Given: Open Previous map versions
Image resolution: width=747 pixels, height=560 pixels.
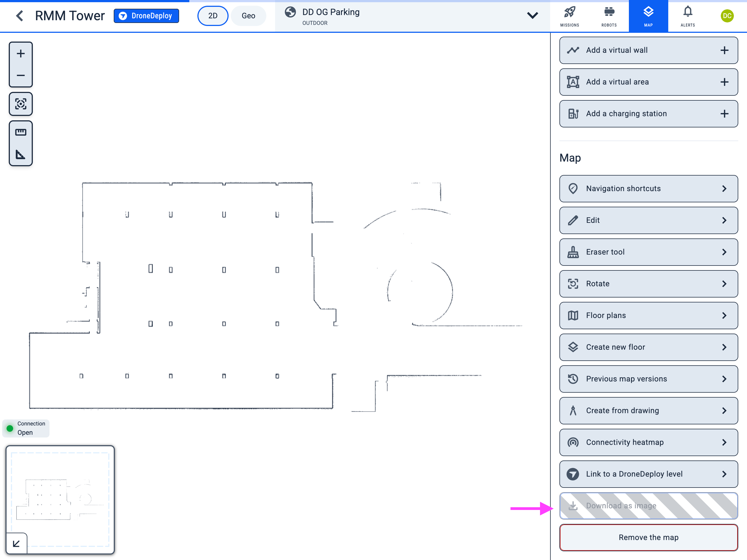Looking at the screenshot, I should coord(648,379).
